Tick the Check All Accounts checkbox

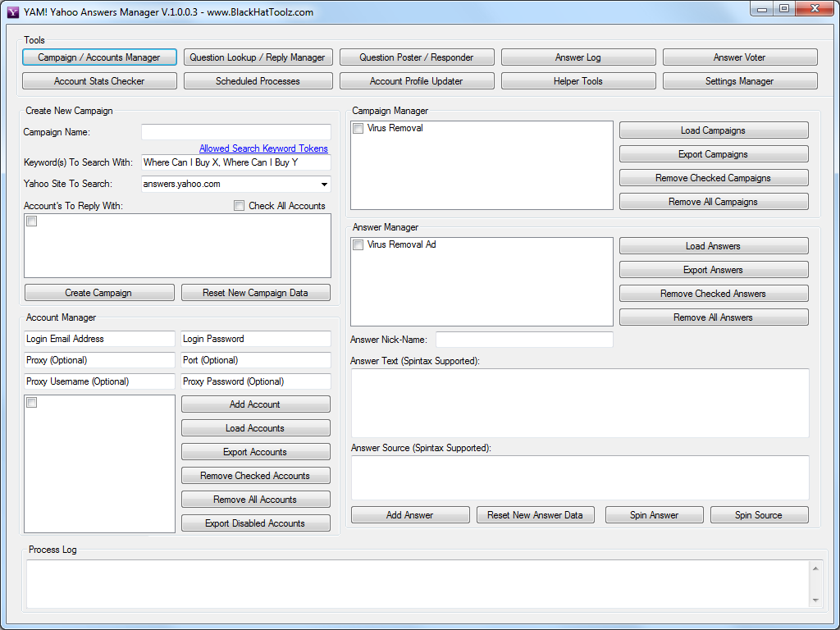click(239, 206)
